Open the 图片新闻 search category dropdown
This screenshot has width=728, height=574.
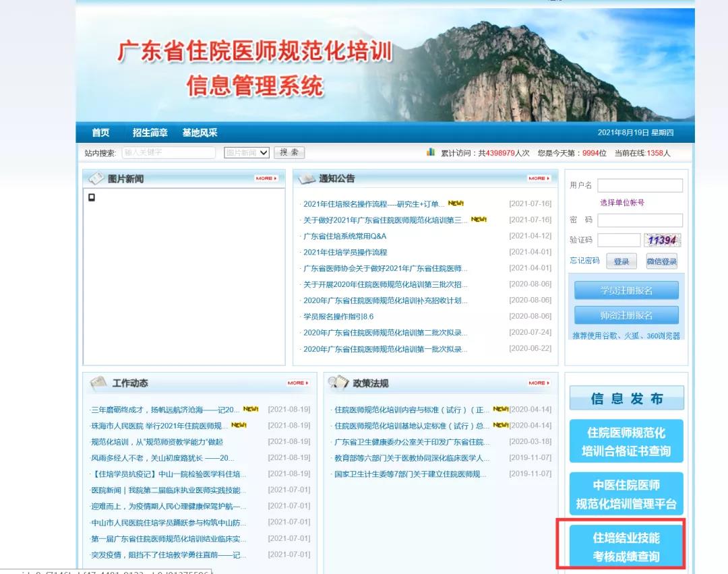[245, 152]
